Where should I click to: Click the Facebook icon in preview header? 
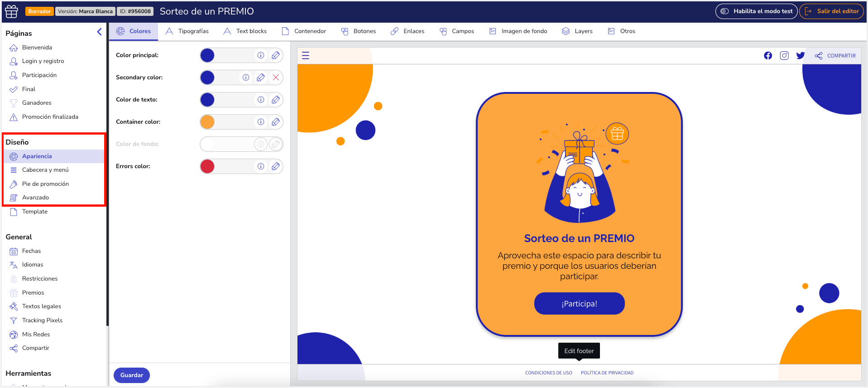coord(768,55)
